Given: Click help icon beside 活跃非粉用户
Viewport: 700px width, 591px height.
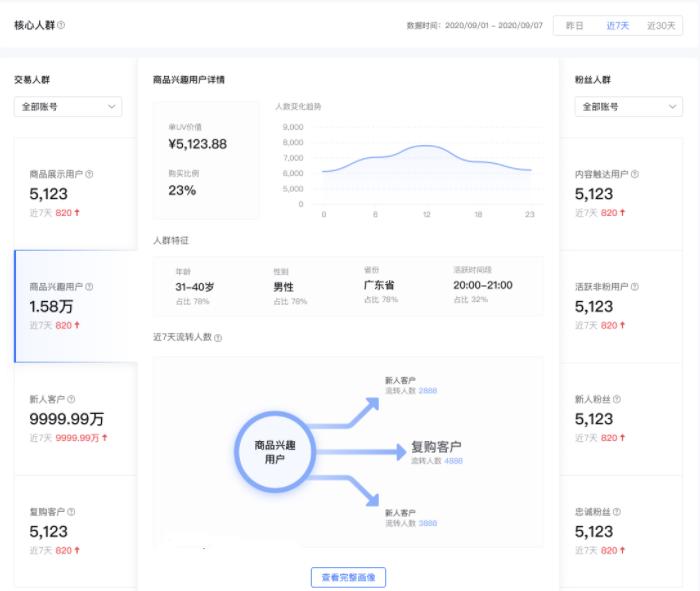Looking at the screenshot, I should tap(635, 287).
